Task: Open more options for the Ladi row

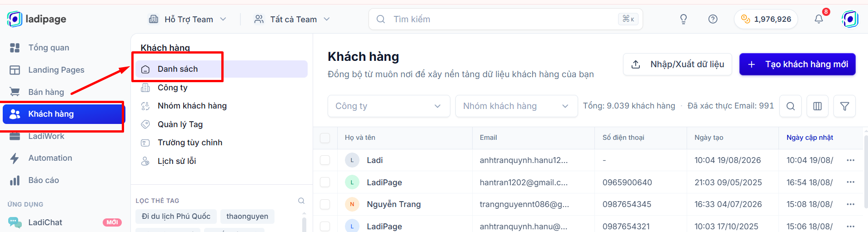Action: (x=851, y=160)
